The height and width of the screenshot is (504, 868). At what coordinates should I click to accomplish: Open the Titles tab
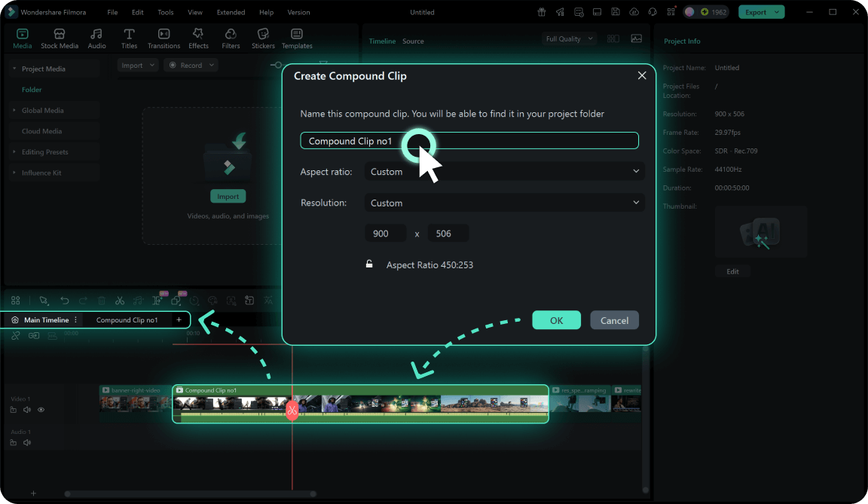click(x=129, y=38)
